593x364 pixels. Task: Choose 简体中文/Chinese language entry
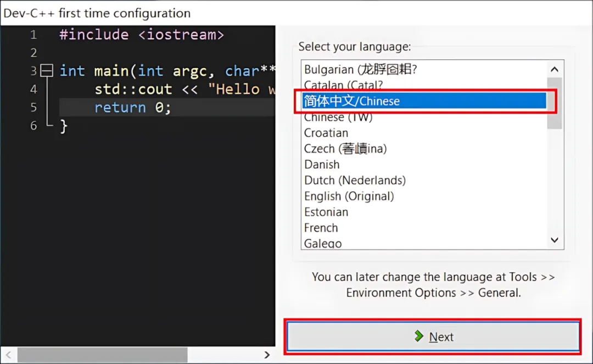[x=424, y=101]
